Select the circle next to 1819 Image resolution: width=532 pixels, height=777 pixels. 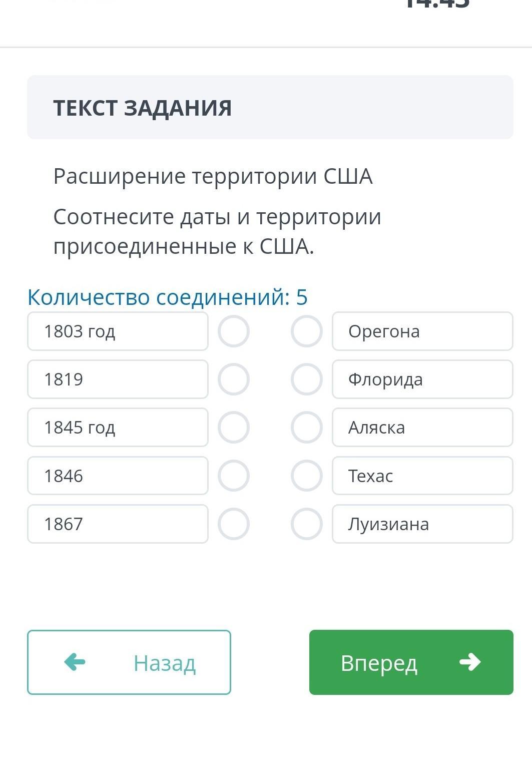click(233, 379)
